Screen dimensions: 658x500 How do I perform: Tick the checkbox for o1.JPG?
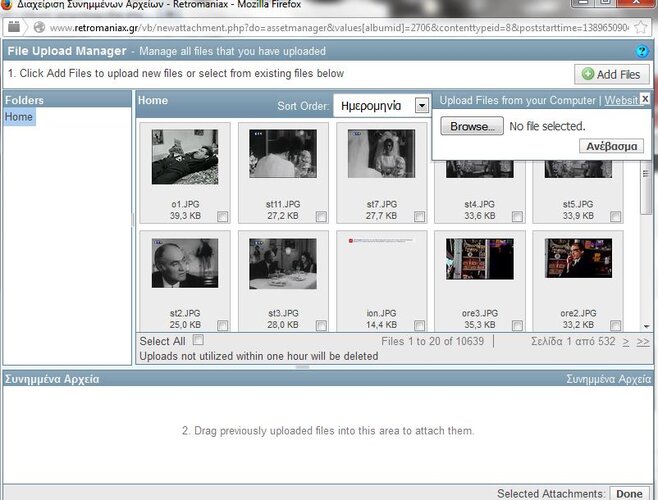pyautogui.click(x=223, y=216)
